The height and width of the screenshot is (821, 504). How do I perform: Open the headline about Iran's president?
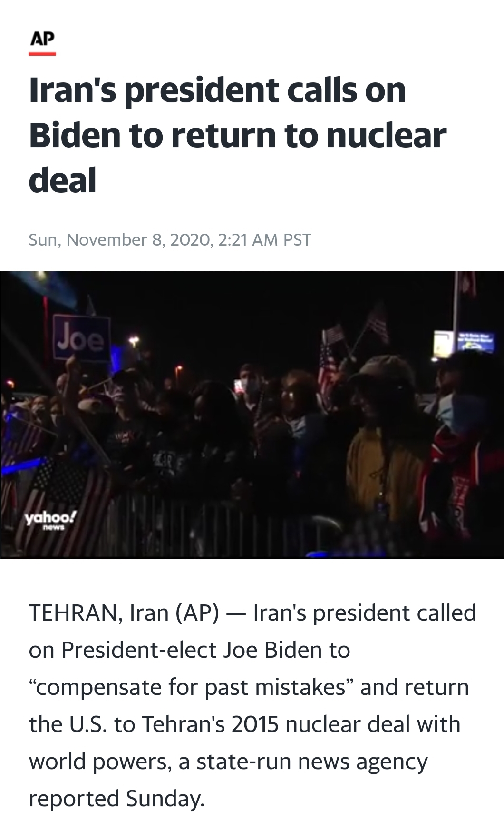pos(238,135)
